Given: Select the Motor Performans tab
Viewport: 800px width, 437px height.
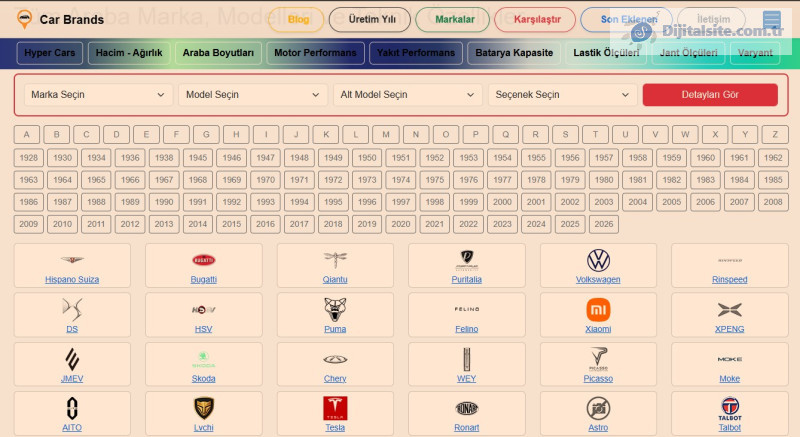Looking at the screenshot, I should point(315,53).
